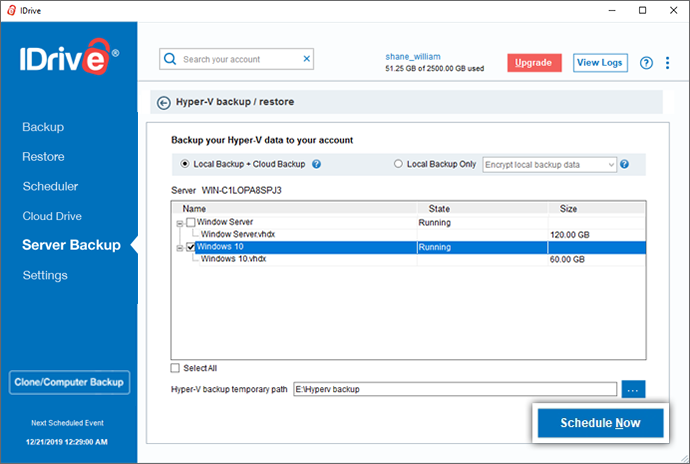Click help icon beside the Encrypt local backup dropdown
Viewport: 690px width, 464px height.
[x=624, y=164]
